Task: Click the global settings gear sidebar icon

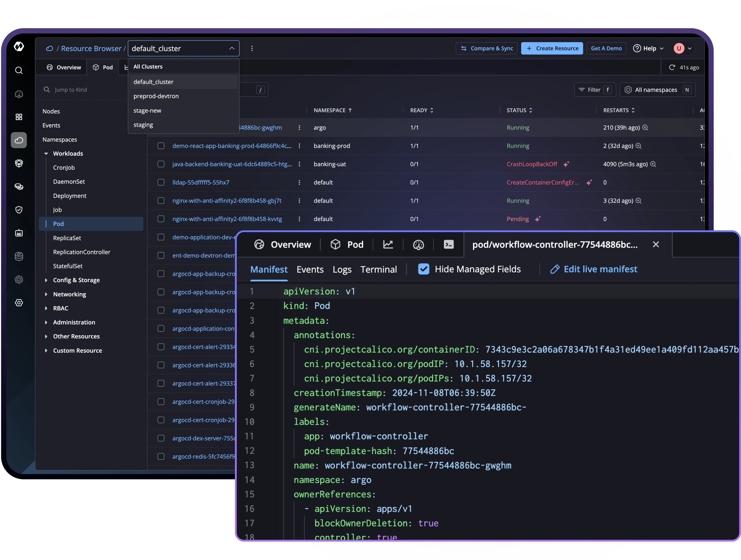Action: pyautogui.click(x=19, y=303)
